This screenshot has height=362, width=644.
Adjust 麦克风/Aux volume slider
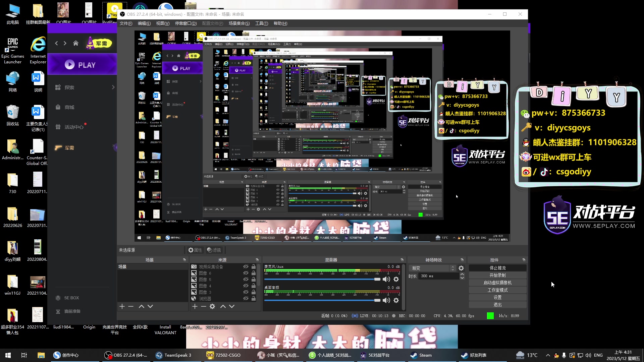[x=323, y=279]
